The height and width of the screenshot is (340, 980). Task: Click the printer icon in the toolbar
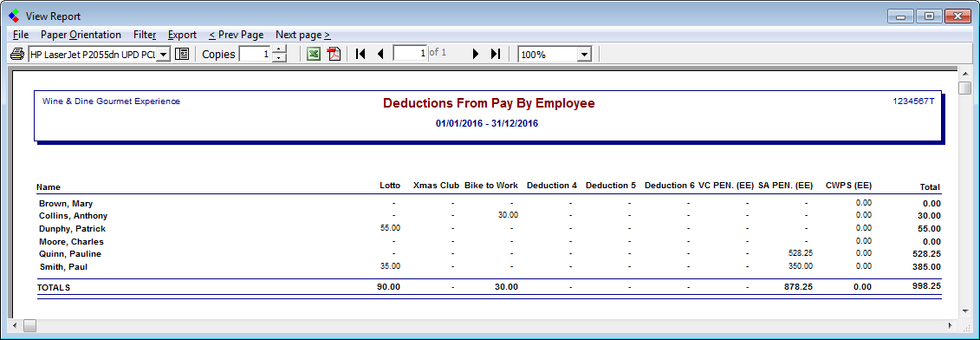(x=17, y=54)
